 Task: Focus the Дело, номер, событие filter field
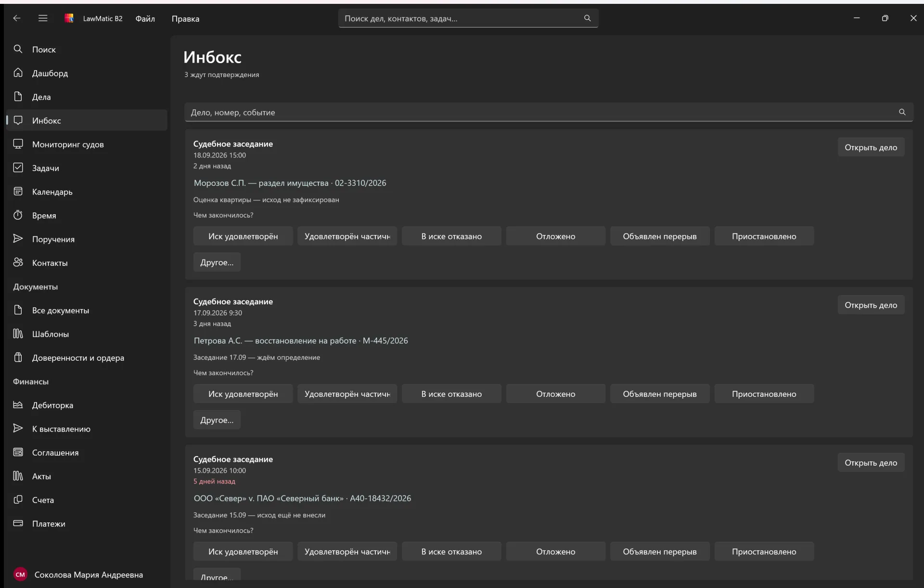click(x=549, y=112)
